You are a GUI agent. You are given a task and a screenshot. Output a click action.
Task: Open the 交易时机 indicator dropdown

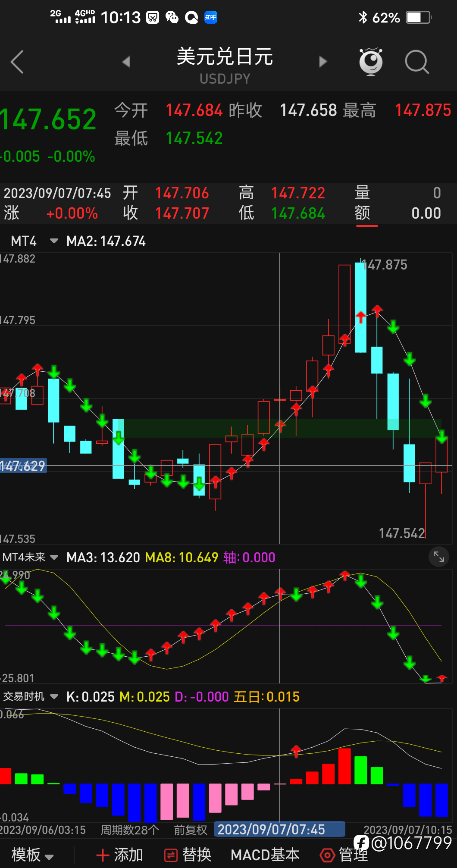click(x=54, y=696)
